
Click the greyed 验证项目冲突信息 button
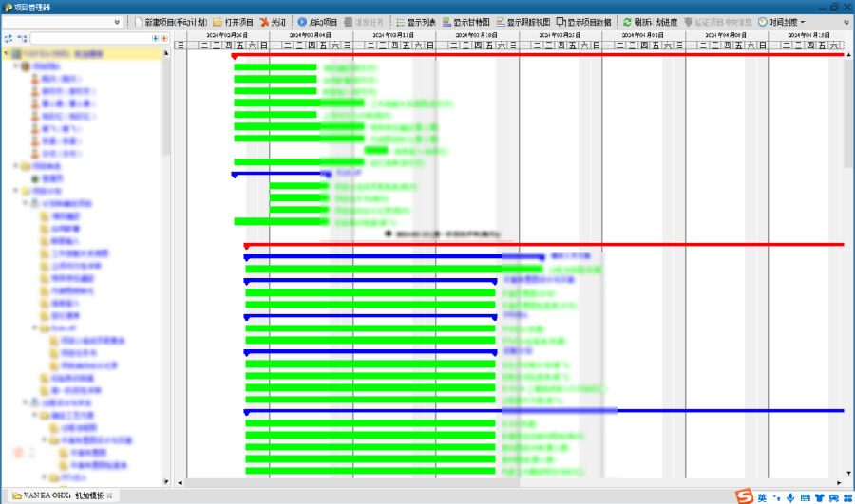(x=717, y=22)
